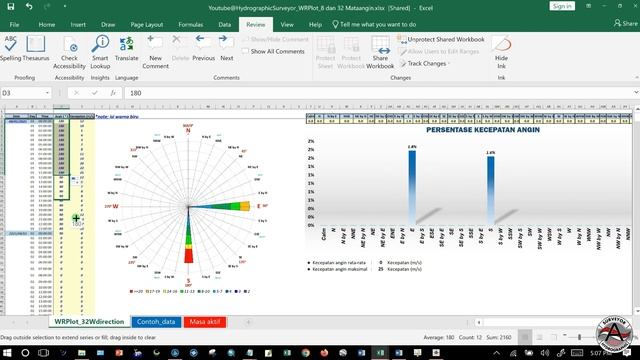The image size is (640, 360).
Task: Click the Sign in button
Action: [x=562, y=6]
